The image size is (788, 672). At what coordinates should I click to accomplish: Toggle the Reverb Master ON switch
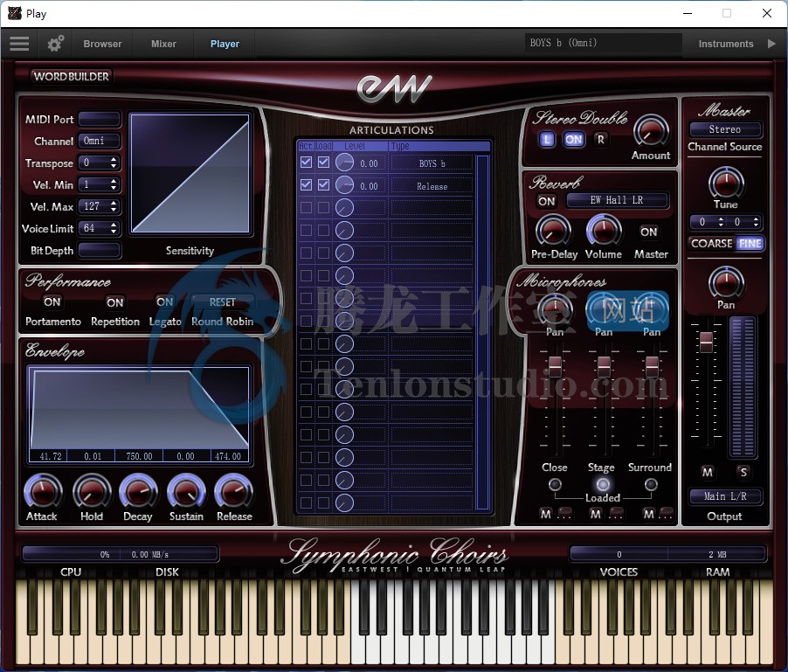[x=649, y=232]
